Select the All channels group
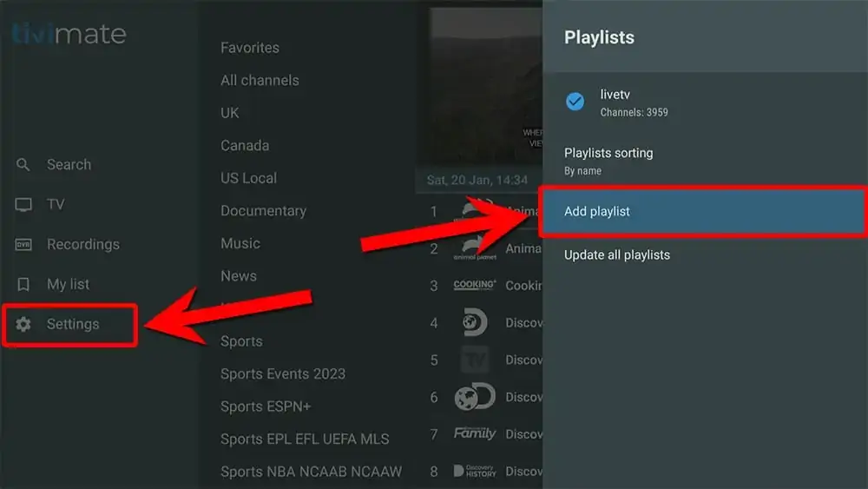The image size is (868, 489). 260,80
